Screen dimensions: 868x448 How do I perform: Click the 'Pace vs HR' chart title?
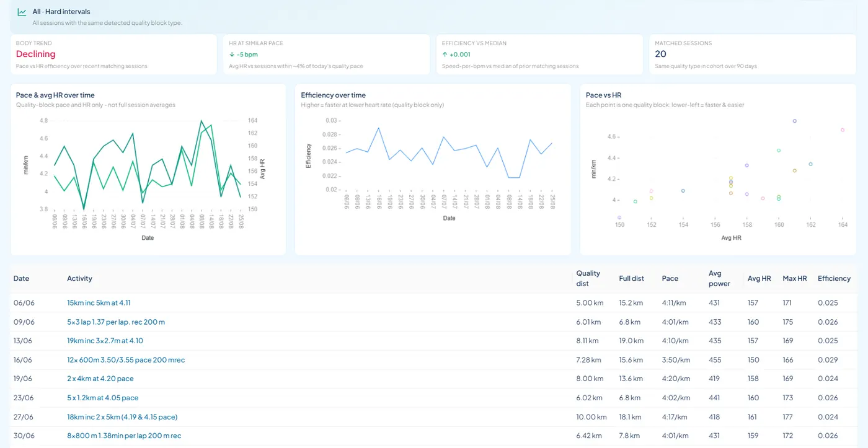click(603, 95)
